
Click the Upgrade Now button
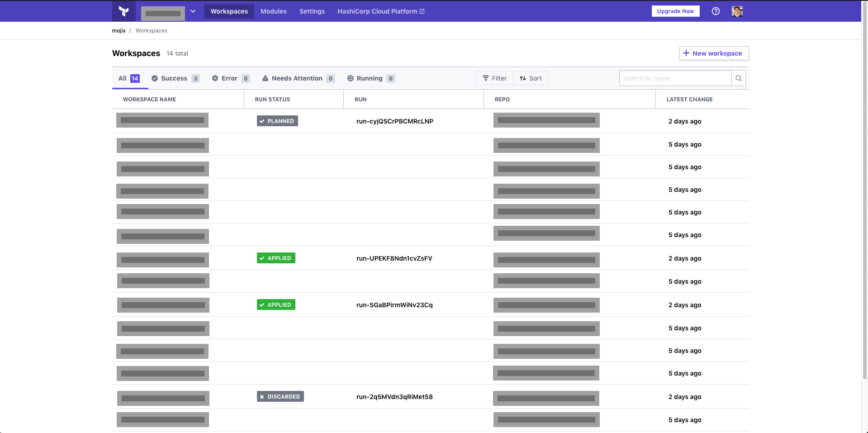(675, 11)
